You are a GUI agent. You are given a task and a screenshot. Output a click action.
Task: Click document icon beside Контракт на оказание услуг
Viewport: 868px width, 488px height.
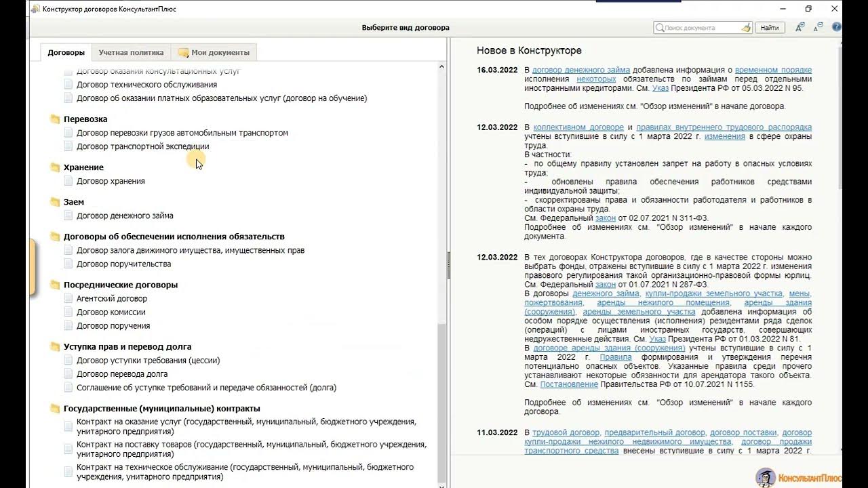(x=68, y=426)
